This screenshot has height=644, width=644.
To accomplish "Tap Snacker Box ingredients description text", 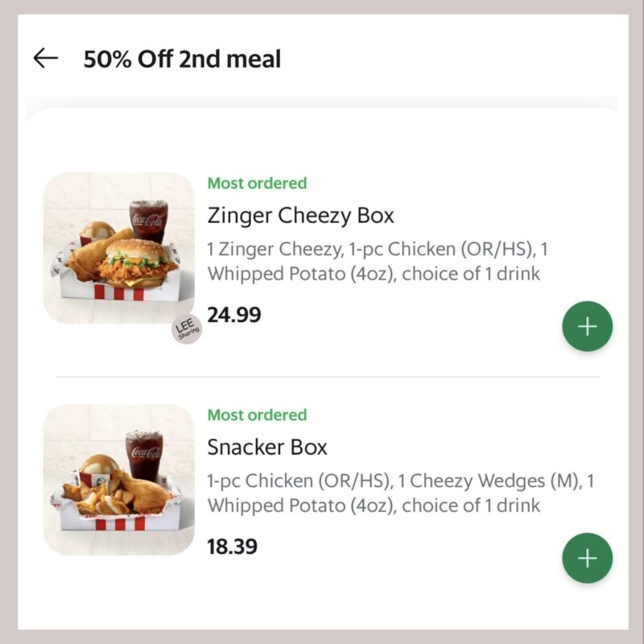I will tap(400, 493).
